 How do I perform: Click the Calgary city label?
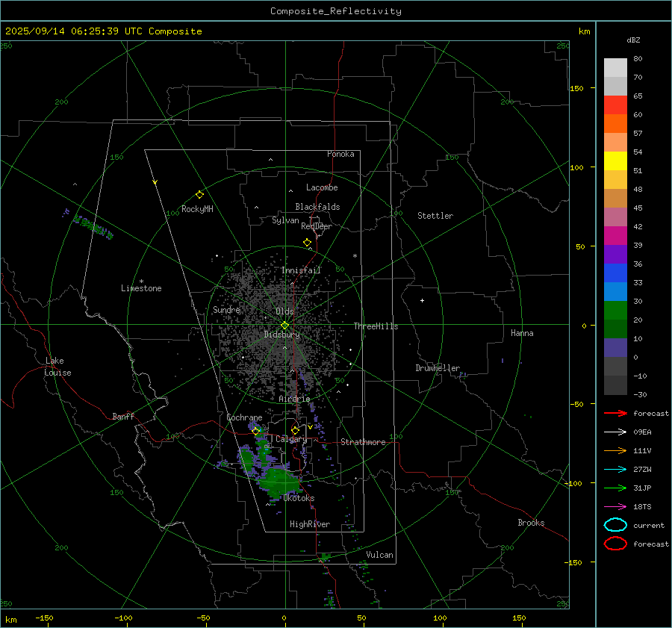coord(291,439)
